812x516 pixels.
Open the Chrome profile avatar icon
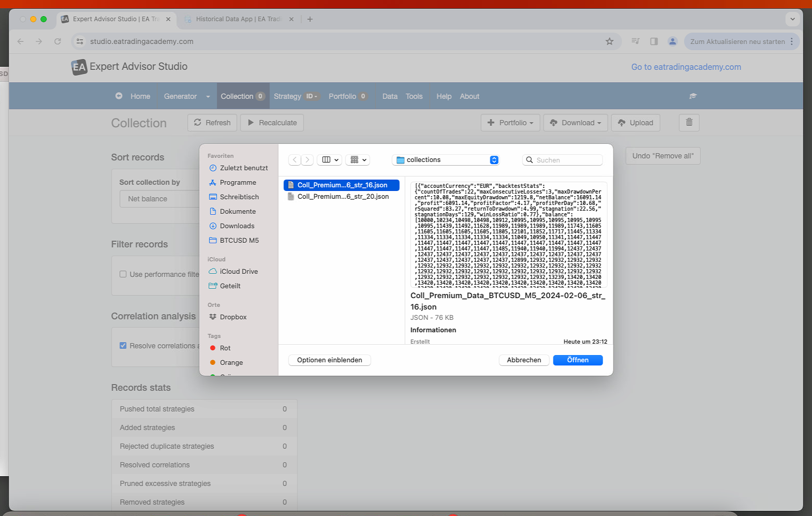point(672,41)
